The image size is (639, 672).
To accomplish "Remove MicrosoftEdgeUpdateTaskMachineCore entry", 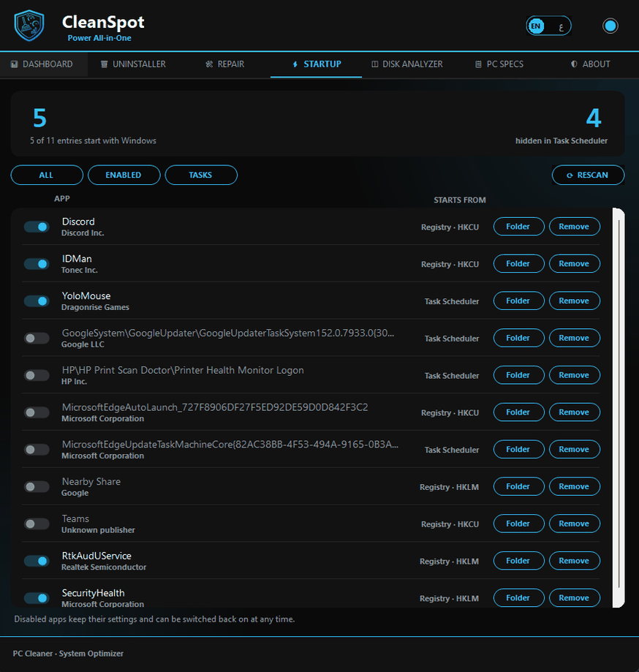I will pyautogui.click(x=574, y=449).
